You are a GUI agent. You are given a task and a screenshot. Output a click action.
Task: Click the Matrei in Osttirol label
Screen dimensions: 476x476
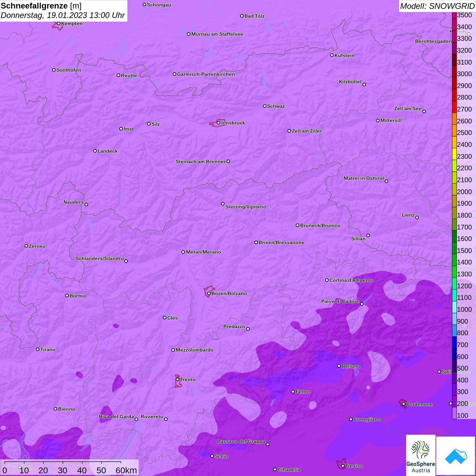click(x=364, y=178)
